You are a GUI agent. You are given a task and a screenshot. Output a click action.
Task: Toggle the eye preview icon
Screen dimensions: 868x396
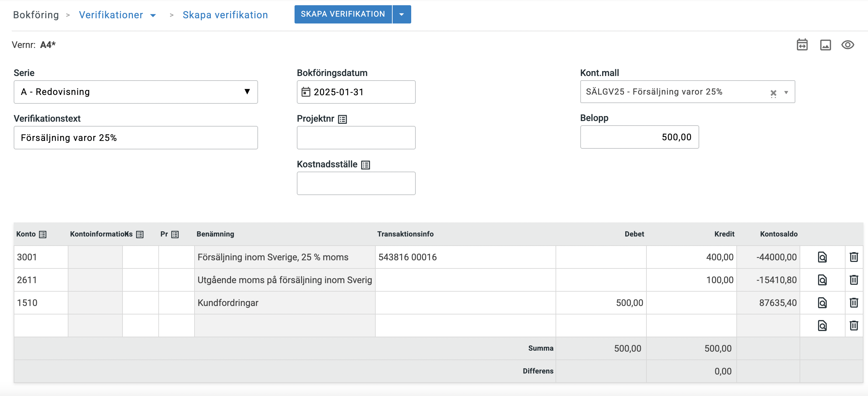click(x=847, y=45)
